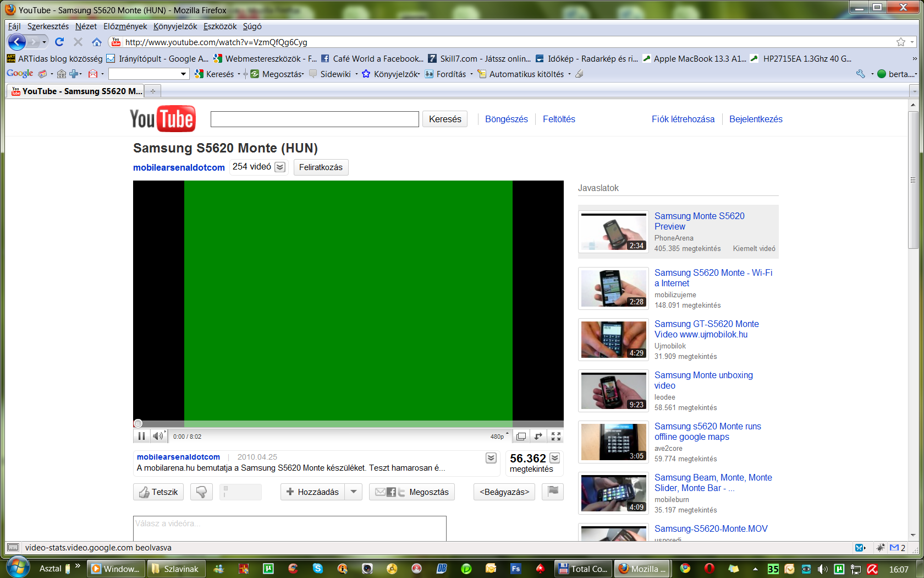Open the Fiók létrehozása link

coord(683,119)
